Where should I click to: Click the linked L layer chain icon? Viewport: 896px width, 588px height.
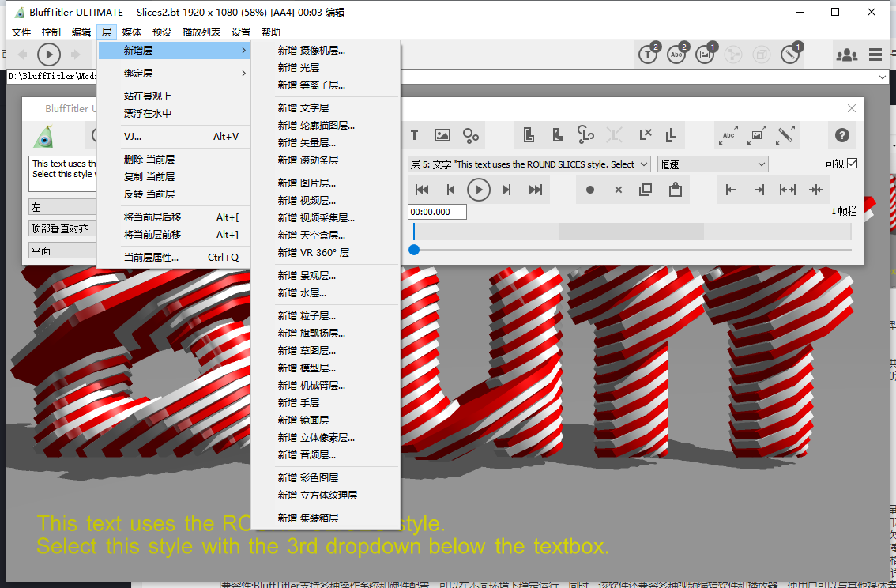pyautogui.click(x=585, y=135)
